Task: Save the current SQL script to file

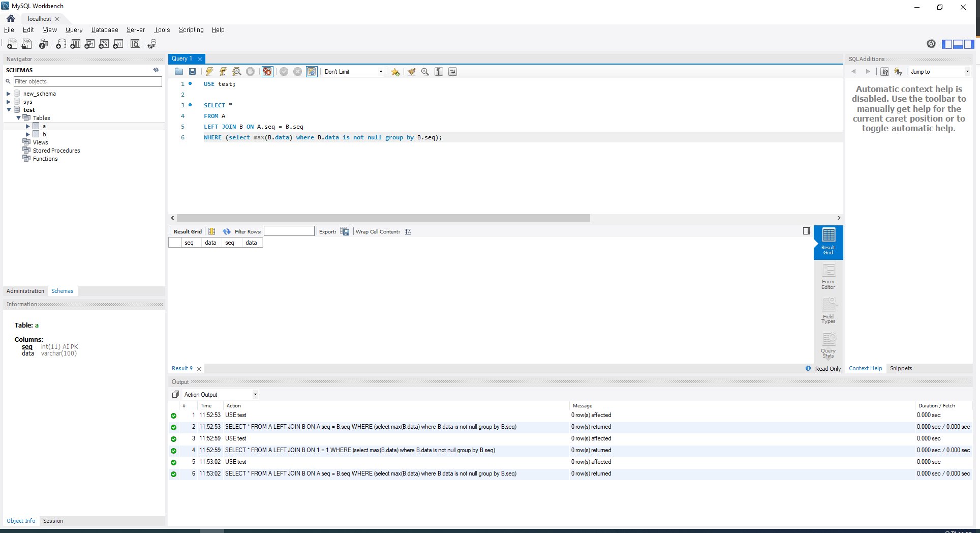Action: click(192, 72)
